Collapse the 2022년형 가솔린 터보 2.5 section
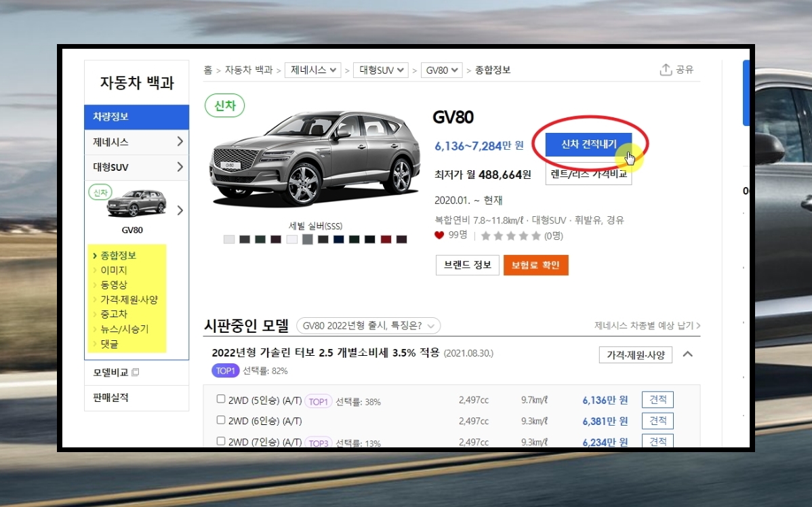This screenshot has height=507, width=812. tap(688, 354)
